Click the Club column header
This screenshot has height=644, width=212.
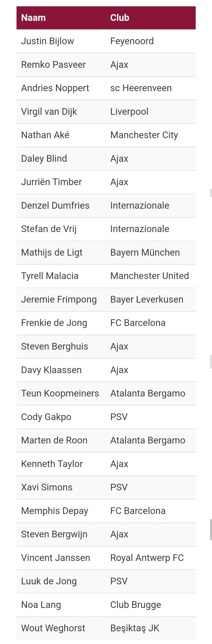[x=120, y=18]
